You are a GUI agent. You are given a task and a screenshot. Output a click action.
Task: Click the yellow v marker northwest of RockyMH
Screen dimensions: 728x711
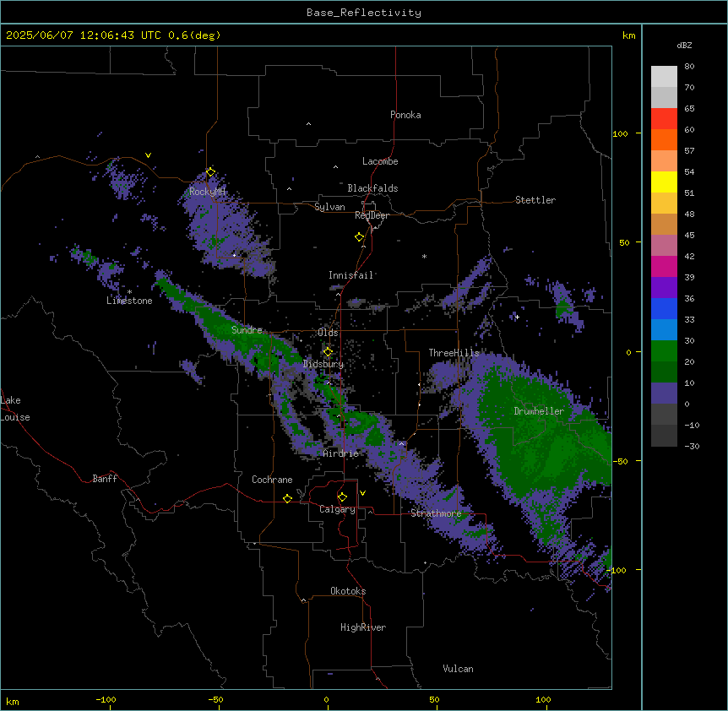pyautogui.click(x=148, y=155)
